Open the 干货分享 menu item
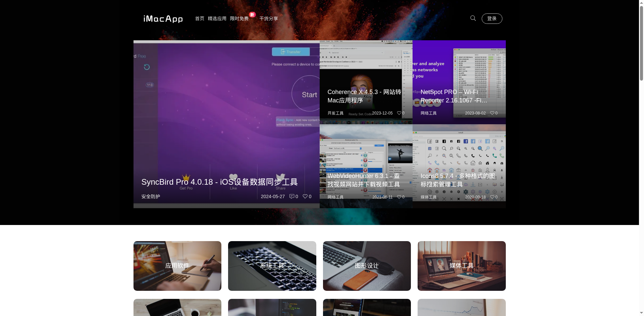The width and height of the screenshot is (644, 316). click(x=269, y=18)
